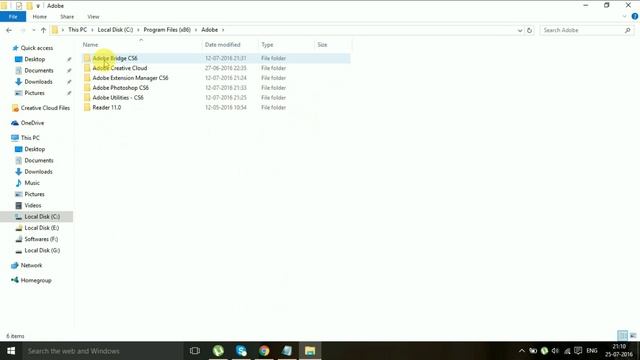Screen dimensions: 640x360
Task: Click the Search the web and Windows box
Action: click(102, 351)
